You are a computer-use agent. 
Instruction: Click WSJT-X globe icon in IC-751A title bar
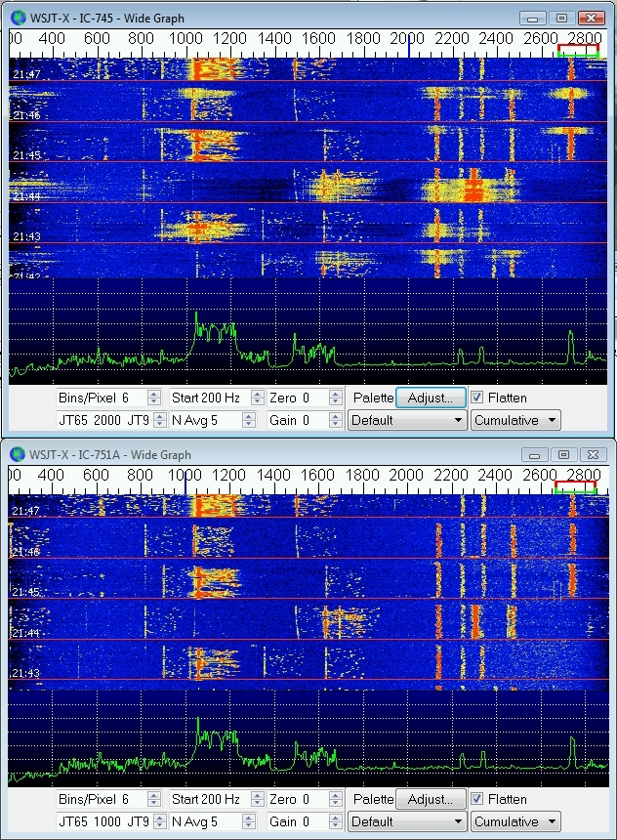17,454
